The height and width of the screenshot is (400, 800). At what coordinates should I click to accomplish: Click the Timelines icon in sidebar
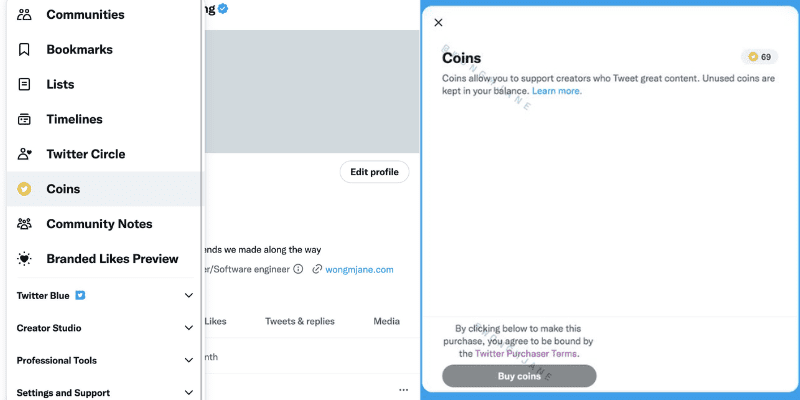coord(25,120)
